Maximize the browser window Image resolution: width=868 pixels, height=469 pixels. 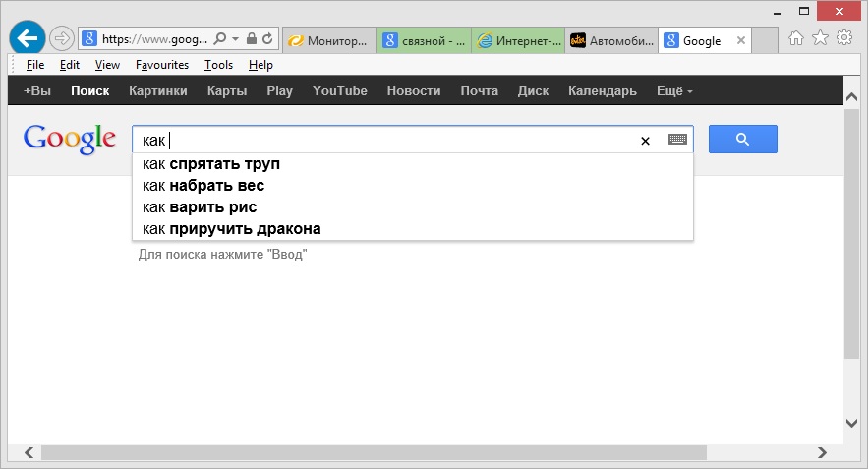click(x=804, y=11)
